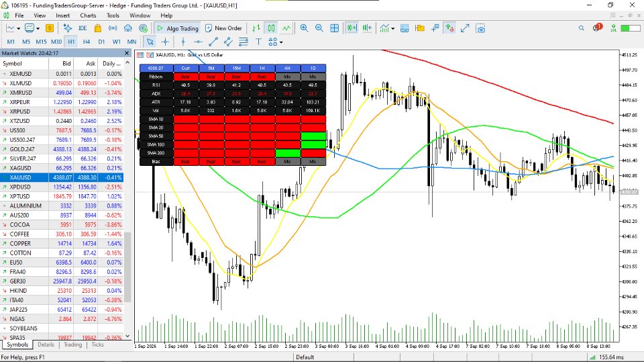The height and width of the screenshot is (362, 644).
Task: Switch to M1 timeframe
Action: (11, 42)
